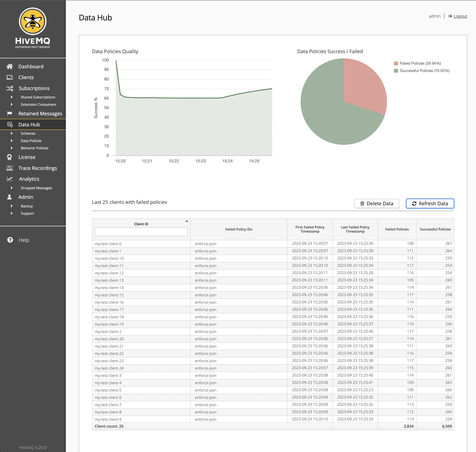Image resolution: width=476 pixels, height=452 pixels.
Task: Click the Analytics chart icon
Action: pos(10,179)
